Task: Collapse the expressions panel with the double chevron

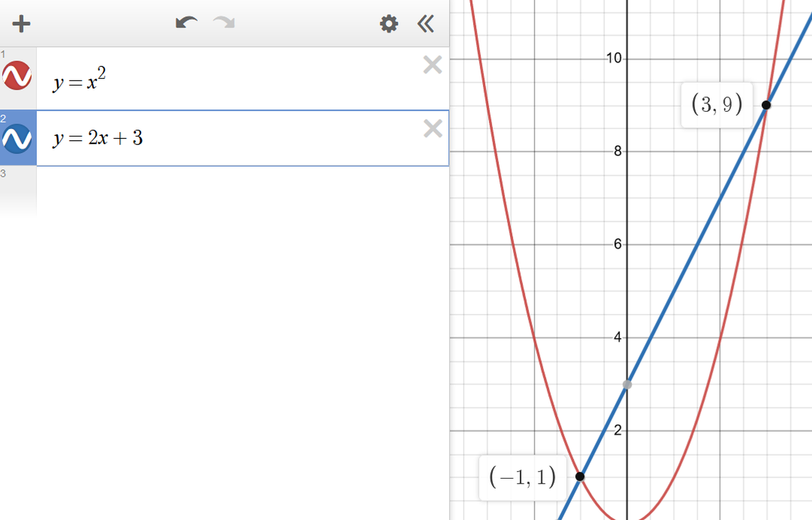Action: 425,23
